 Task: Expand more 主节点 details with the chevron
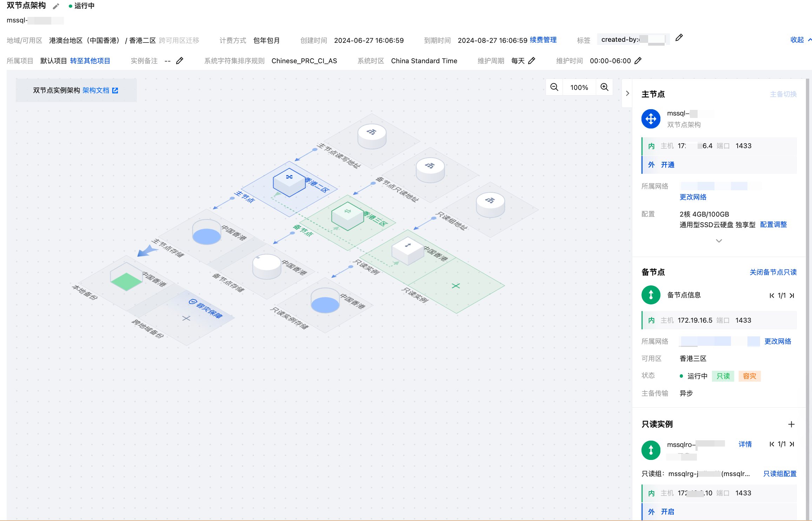click(719, 241)
